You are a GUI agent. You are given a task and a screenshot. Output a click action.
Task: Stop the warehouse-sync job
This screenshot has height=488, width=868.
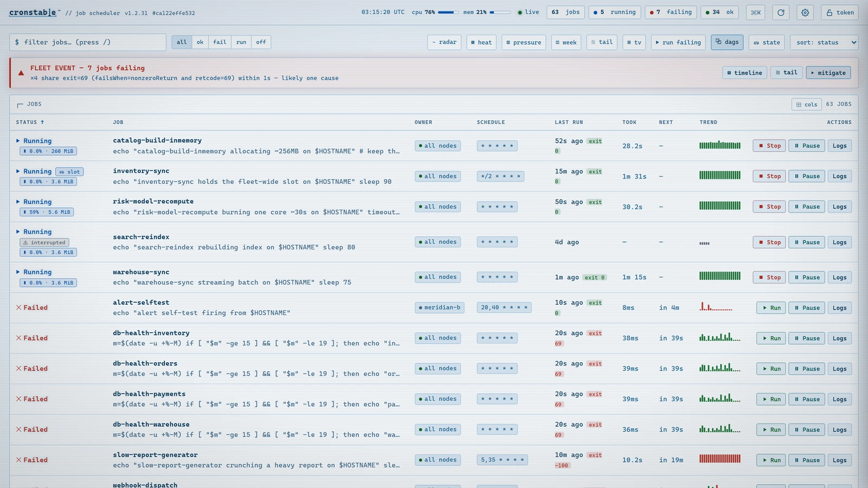pos(769,278)
